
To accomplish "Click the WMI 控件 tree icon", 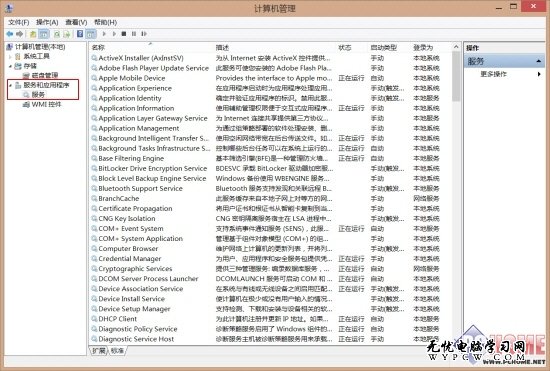I will (x=26, y=104).
